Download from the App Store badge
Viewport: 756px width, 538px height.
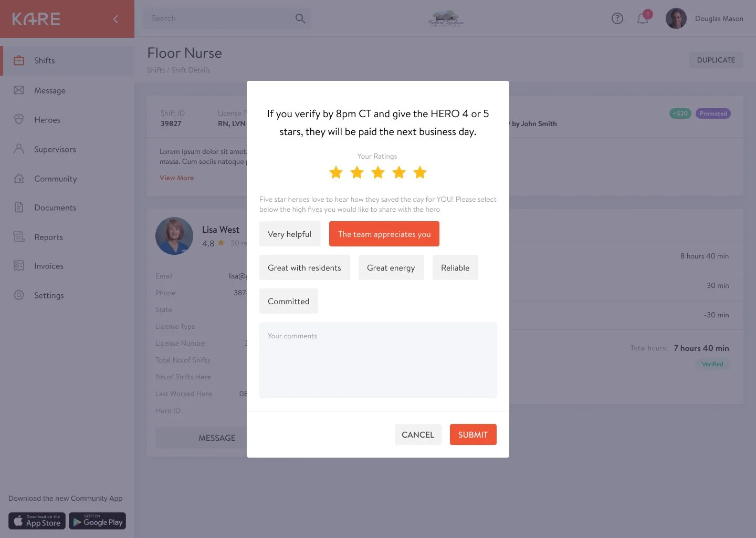(37, 521)
